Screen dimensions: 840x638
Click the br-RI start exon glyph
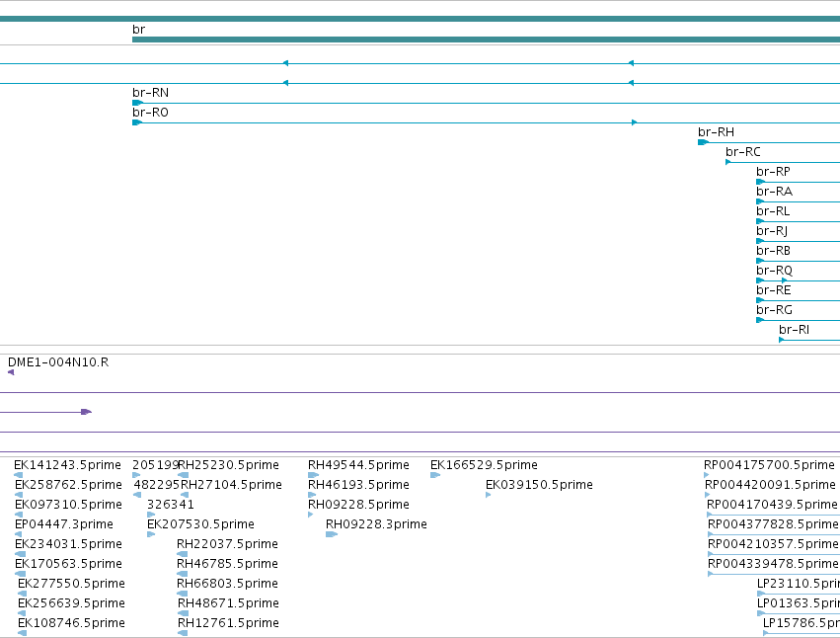point(782,340)
